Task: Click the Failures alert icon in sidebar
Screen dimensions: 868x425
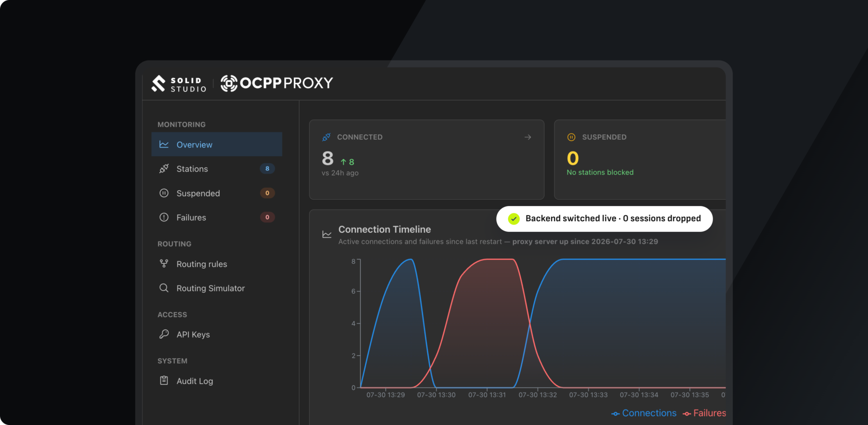Action: point(164,217)
